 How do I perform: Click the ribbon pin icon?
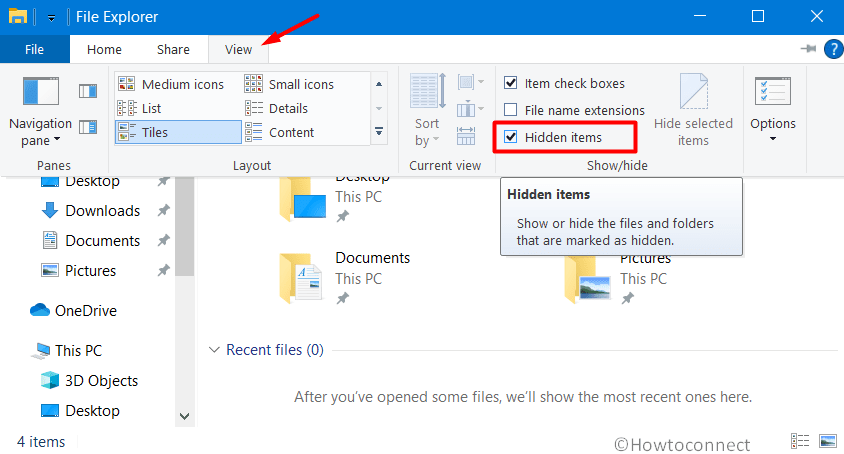[808, 49]
